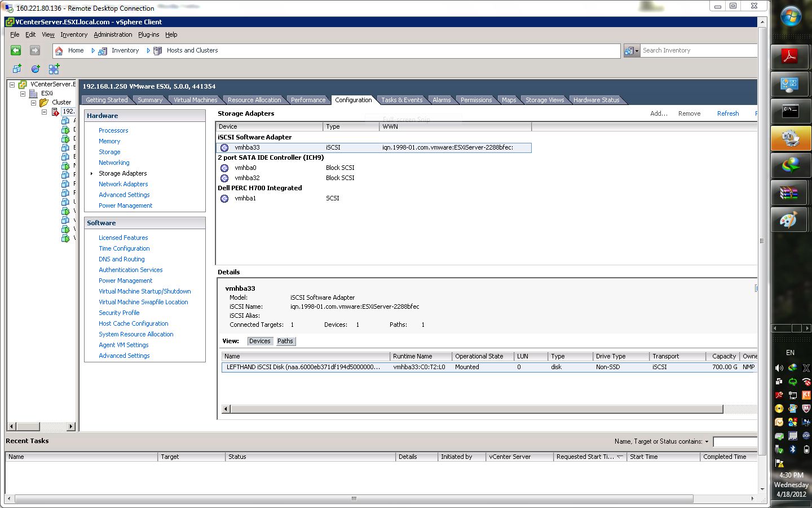Open the Name, Target or Status filter dropdown
Screen dimensions: 812x508
707,442
